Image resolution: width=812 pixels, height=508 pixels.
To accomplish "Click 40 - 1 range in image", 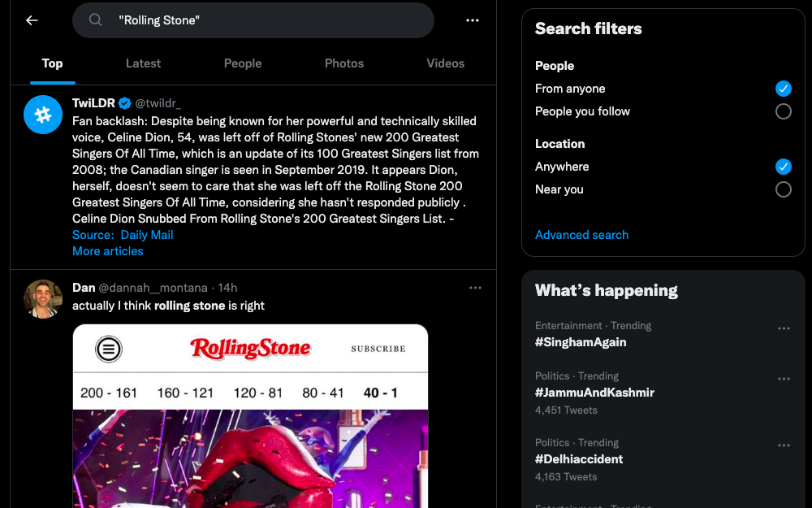I will tap(381, 393).
